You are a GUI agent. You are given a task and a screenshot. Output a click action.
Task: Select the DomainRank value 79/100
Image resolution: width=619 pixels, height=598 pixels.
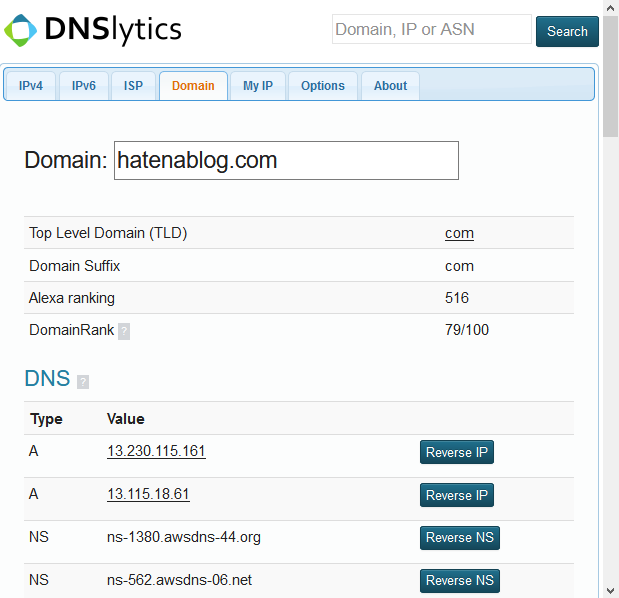point(467,330)
